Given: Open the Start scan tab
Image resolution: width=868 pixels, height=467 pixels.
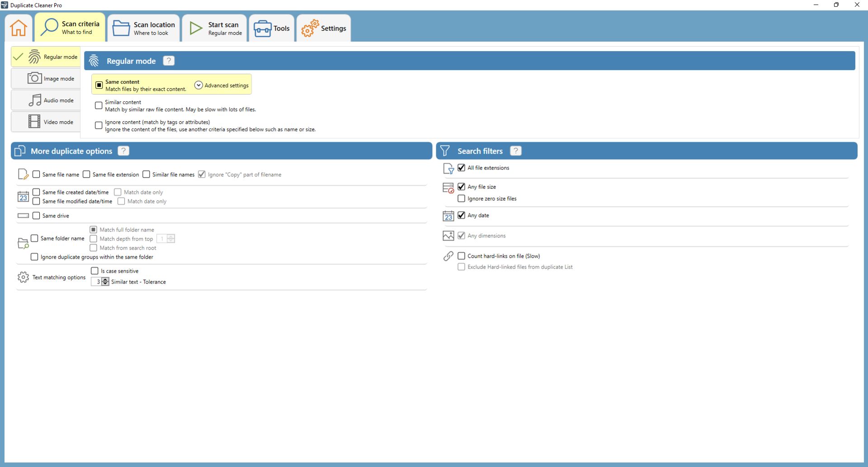Looking at the screenshot, I should (215, 28).
